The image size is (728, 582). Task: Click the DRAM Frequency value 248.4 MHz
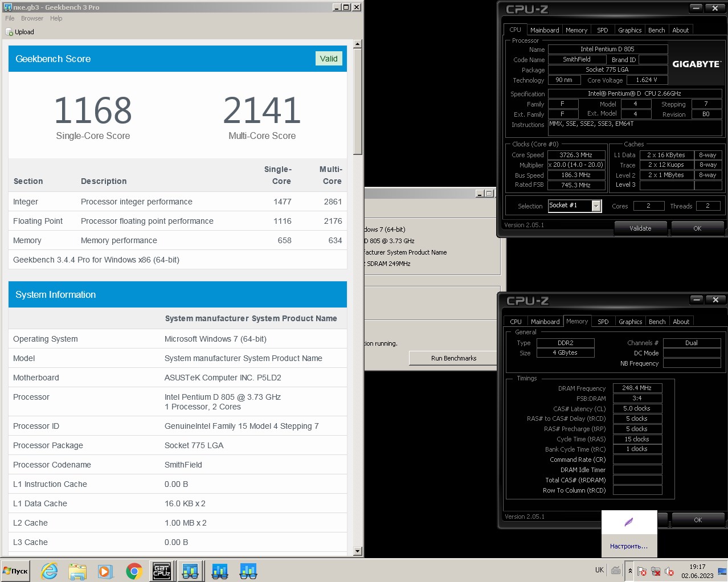tap(637, 388)
